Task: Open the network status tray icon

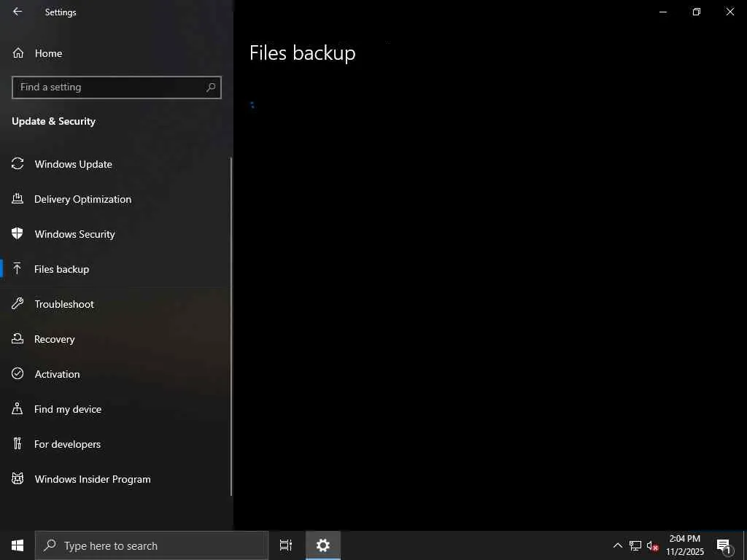Action: coord(635,545)
